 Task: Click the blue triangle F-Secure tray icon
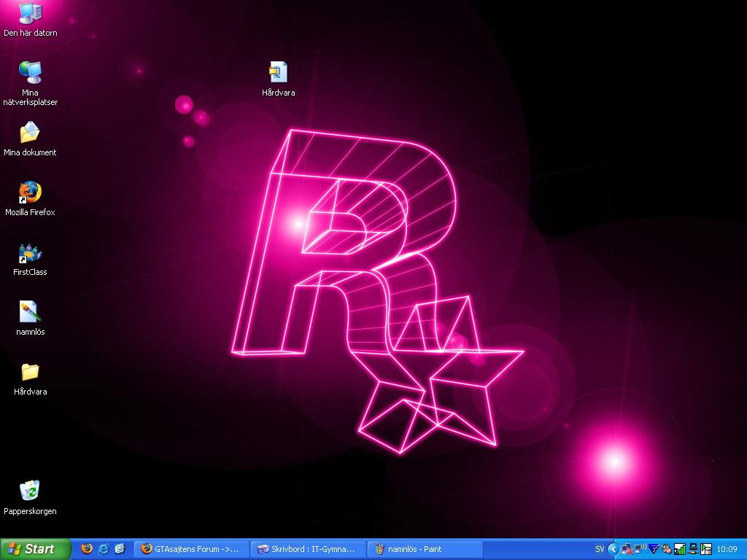coord(653,549)
